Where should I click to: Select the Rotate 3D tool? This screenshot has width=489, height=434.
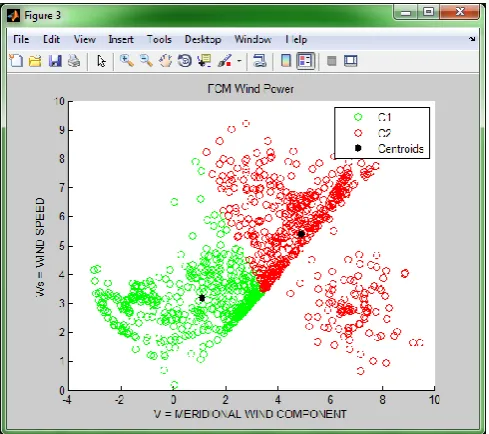[185, 61]
